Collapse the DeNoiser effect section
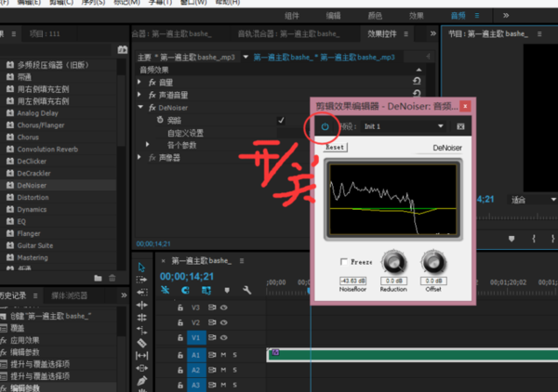This screenshot has width=558, height=392. 140,107
